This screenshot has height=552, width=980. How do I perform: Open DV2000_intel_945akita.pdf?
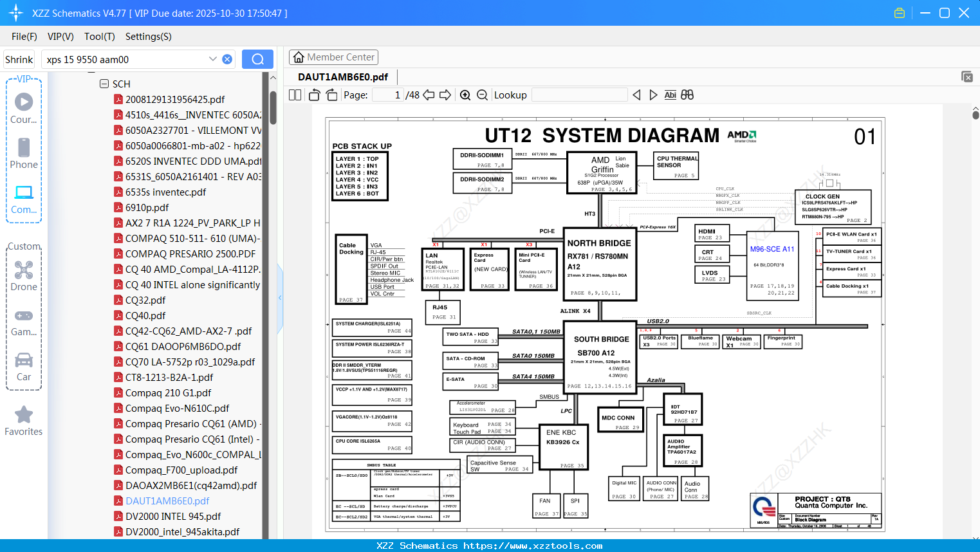[182, 532]
